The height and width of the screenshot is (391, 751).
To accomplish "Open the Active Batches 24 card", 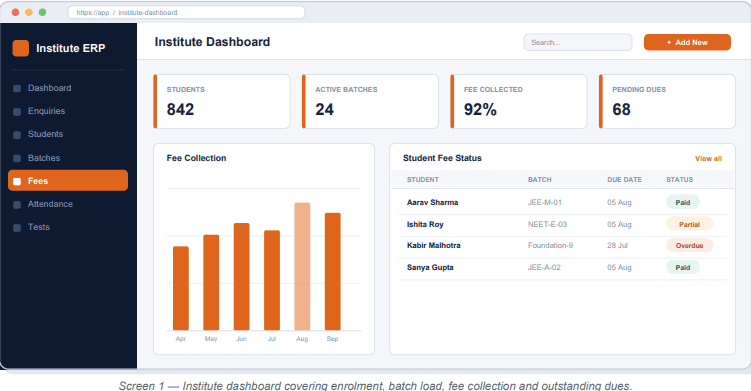I will tap(370, 102).
